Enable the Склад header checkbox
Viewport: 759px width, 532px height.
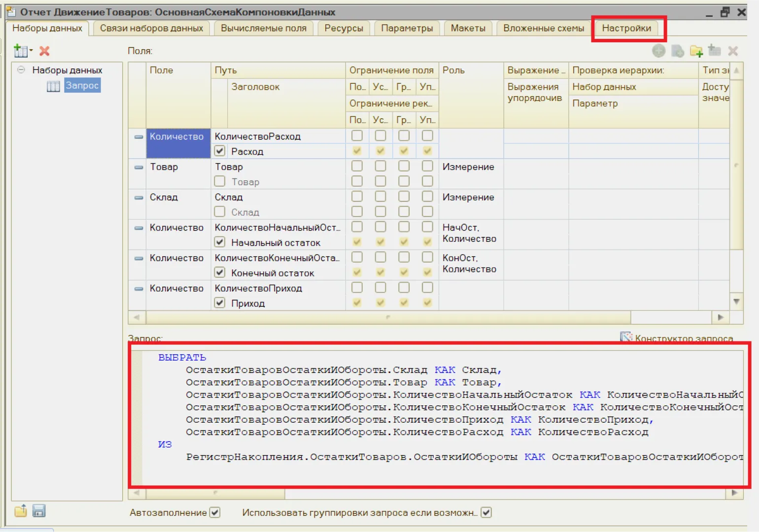220,212
